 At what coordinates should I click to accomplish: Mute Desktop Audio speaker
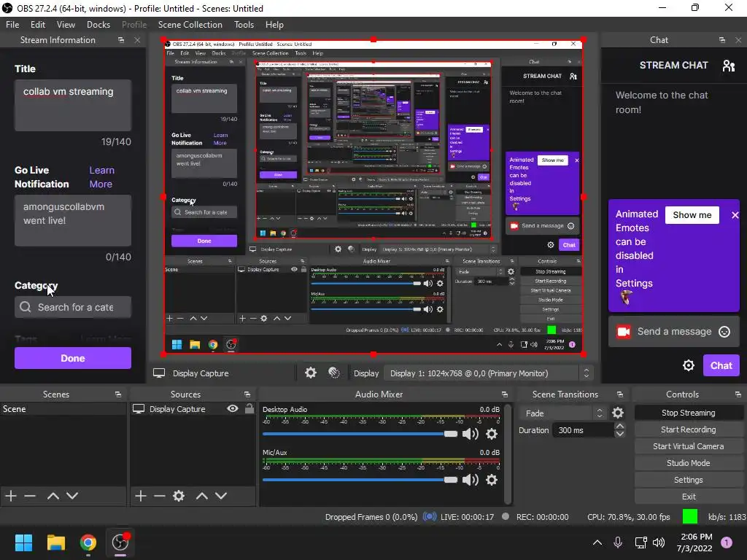[x=470, y=434]
